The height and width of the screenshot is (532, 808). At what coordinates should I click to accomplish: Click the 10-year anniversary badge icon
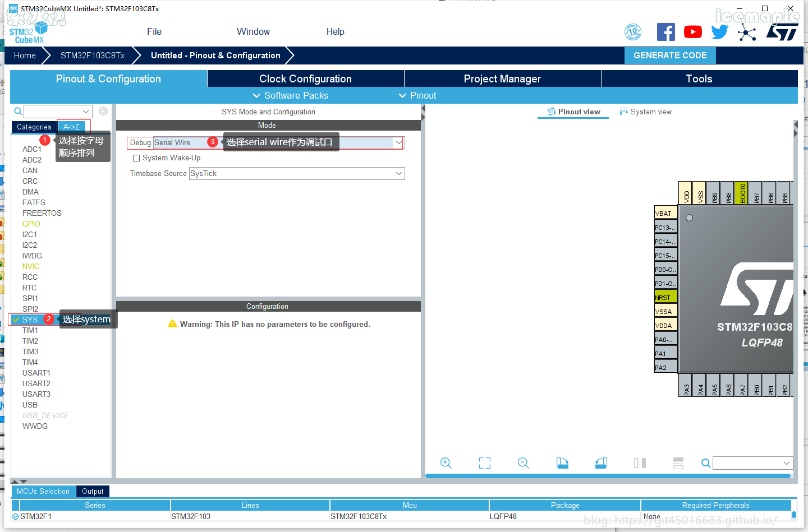pos(633,32)
